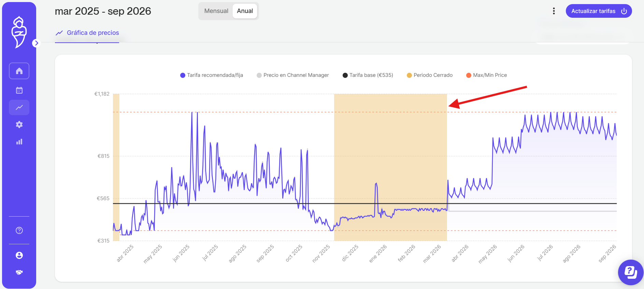Open the user account profile icon
The height and width of the screenshot is (289, 644).
[x=19, y=255]
